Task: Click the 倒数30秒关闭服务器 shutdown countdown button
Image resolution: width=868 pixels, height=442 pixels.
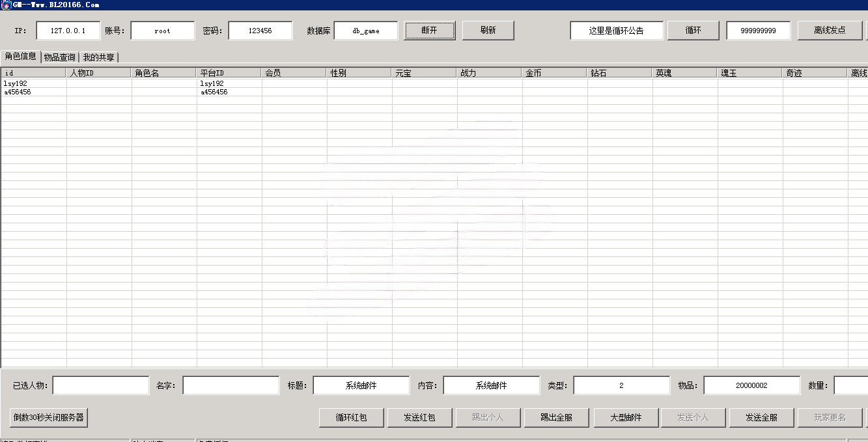Action: [x=48, y=419]
